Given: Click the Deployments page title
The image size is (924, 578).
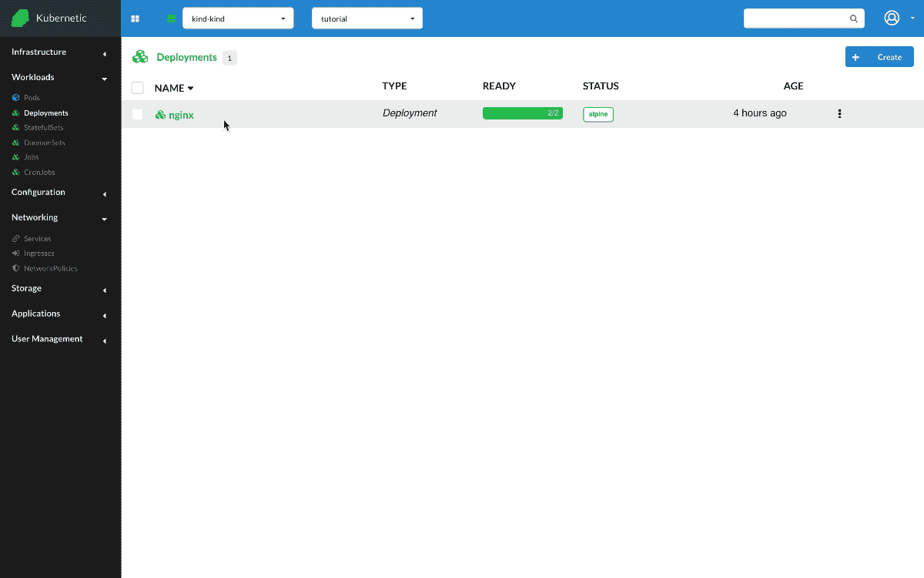Looking at the screenshot, I should (x=186, y=57).
